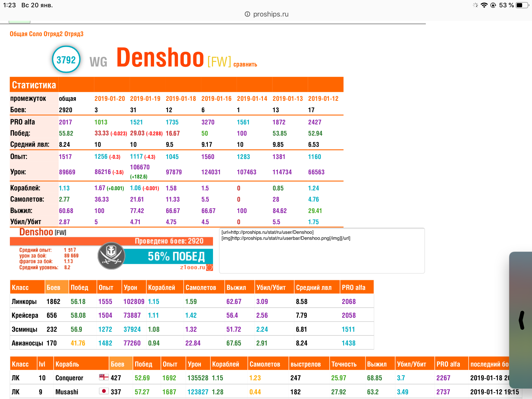Click the Japanese flag next to Musashi

[104, 391]
